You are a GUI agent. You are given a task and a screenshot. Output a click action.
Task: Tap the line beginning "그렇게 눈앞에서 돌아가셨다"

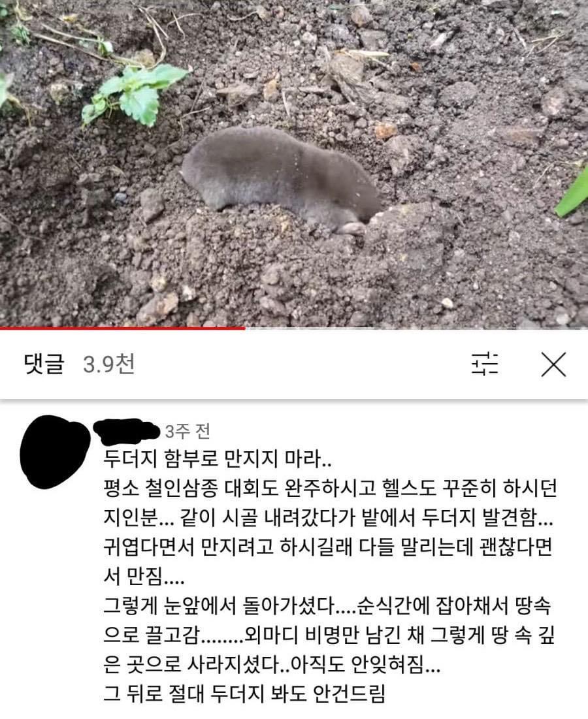pos(327,605)
